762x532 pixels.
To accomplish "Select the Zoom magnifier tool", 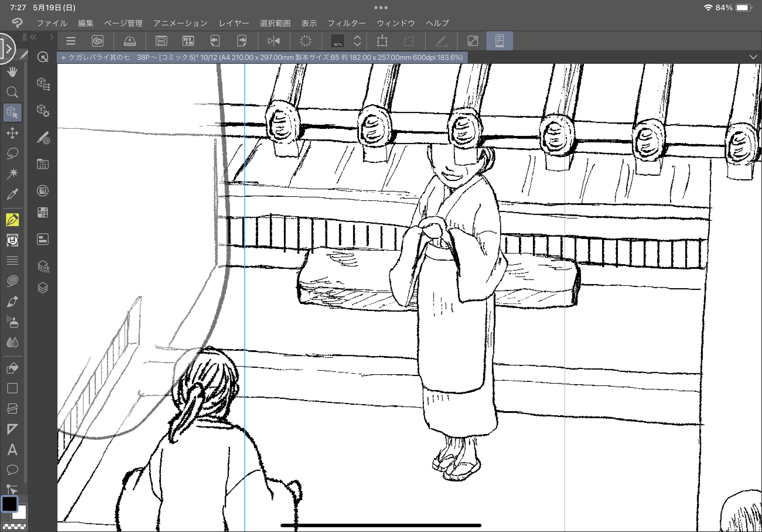I will click(12, 92).
